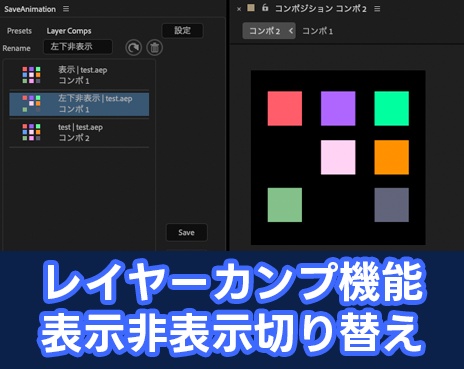This screenshot has height=369, width=464.
Task: Toggle the composition panel lock icon
Action: [x=265, y=8]
